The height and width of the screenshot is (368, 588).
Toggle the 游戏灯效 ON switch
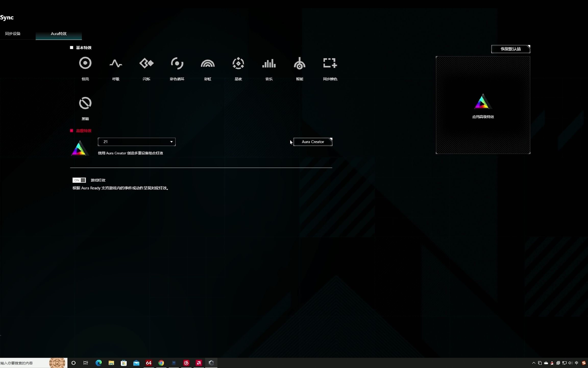click(79, 180)
